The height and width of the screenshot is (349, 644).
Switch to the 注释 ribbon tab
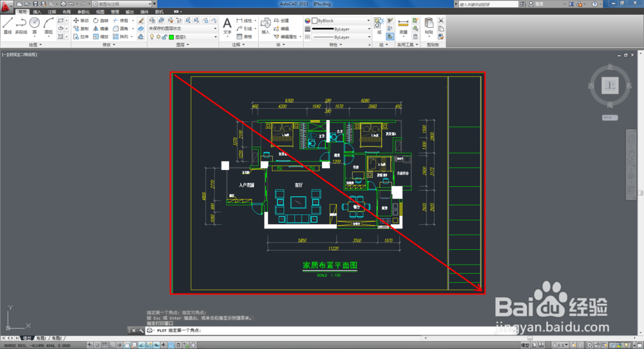[52, 12]
